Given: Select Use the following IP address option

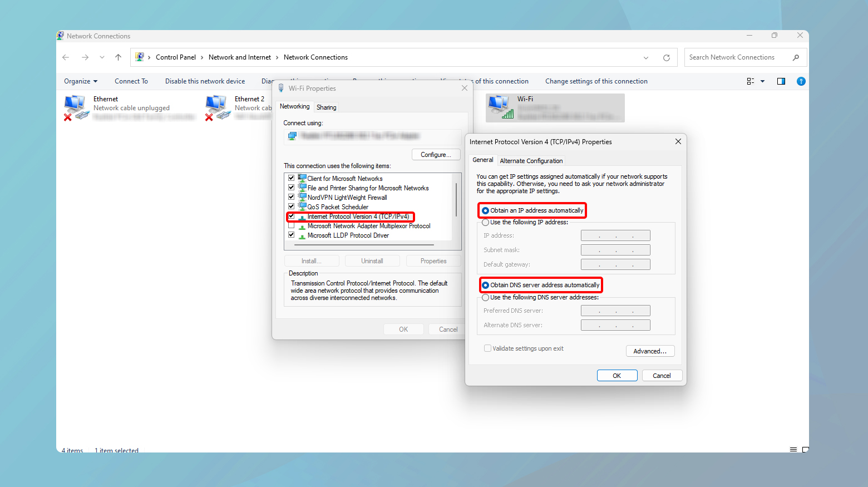Looking at the screenshot, I should pos(485,222).
